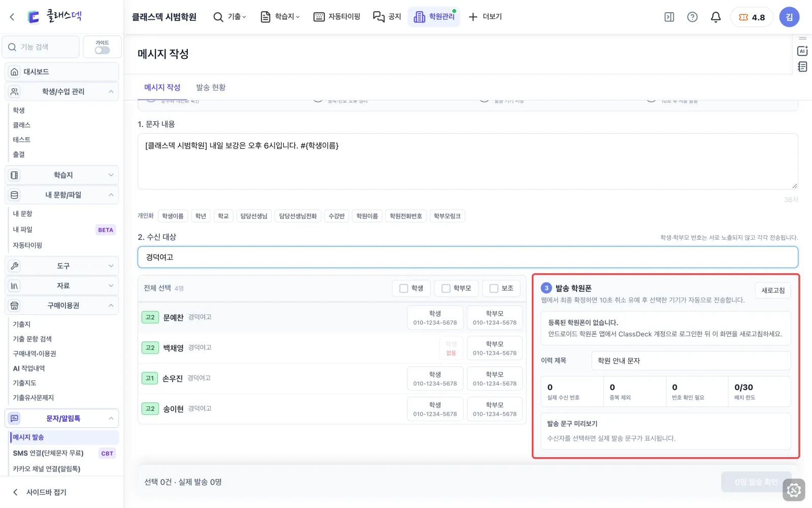Image resolution: width=812 pixels, height=508 pixels.
Task: Click the 이력 제목 input field
Action: pos(691,361)
